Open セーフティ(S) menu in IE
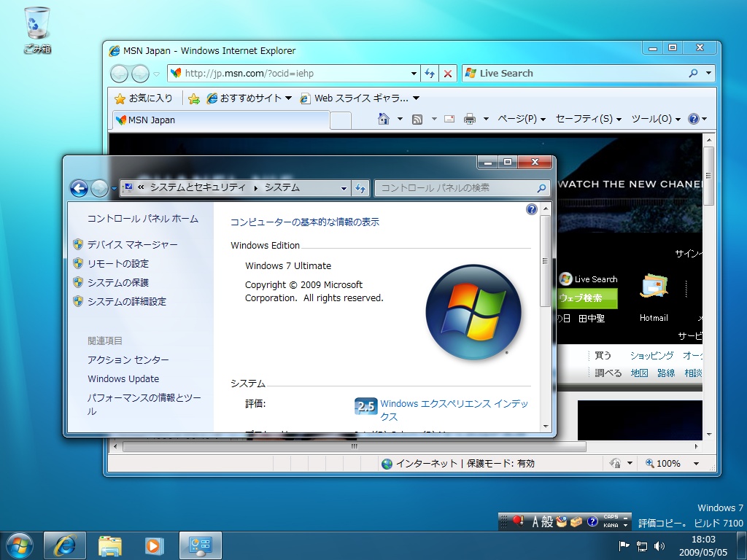 [589, 119]
